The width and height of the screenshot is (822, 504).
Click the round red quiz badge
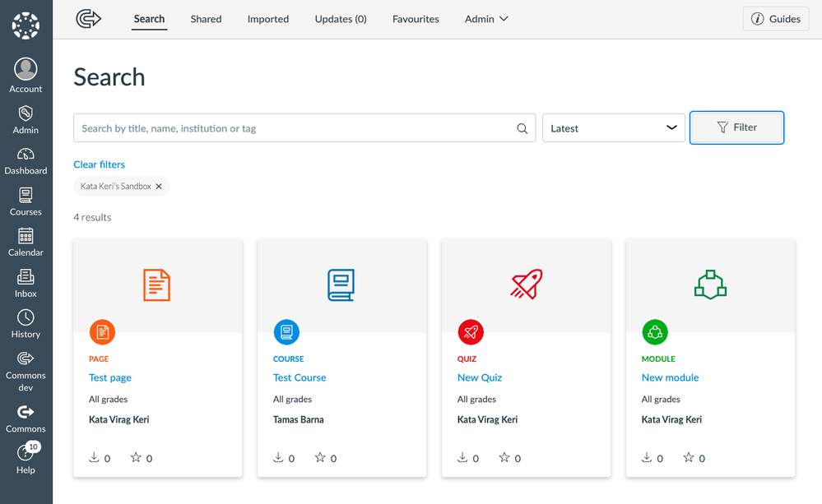click(471, 332)
